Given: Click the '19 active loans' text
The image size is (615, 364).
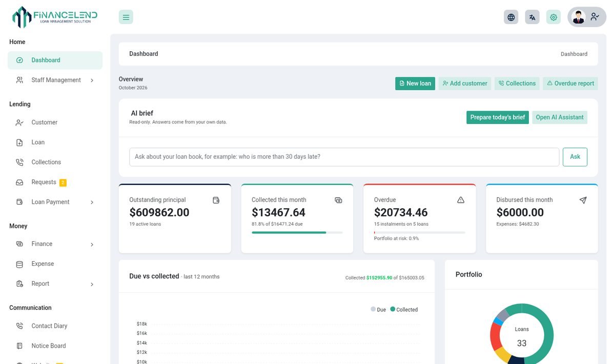Looking at the screenshot, I should point(145,224).
